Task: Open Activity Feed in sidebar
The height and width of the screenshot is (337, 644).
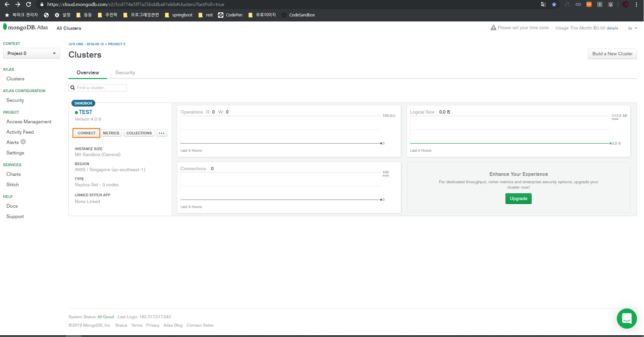Action: (20, 132)
